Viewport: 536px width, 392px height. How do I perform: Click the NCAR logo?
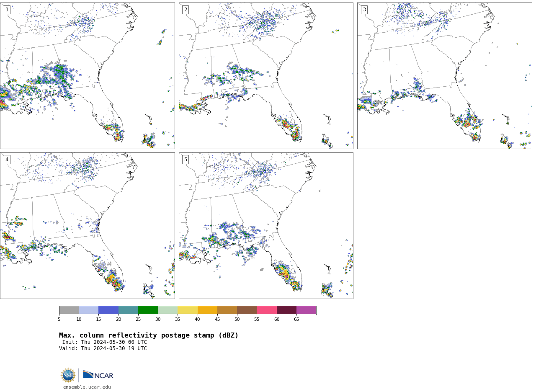click(98, 375)
